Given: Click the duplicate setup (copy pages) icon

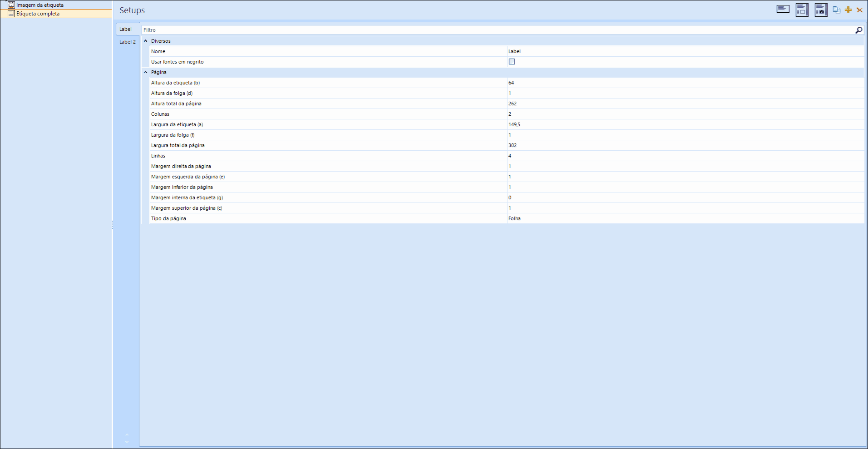Looking at the screenshot, I should (837, 10).
